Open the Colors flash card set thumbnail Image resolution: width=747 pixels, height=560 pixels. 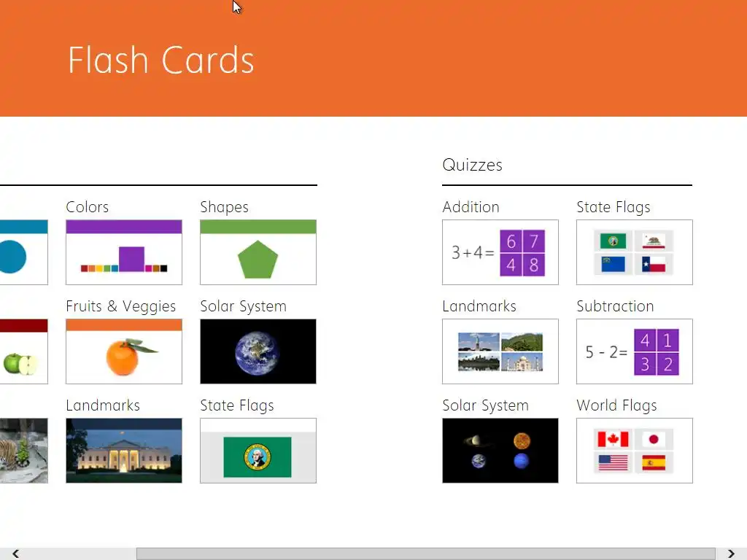pos(124,252)
